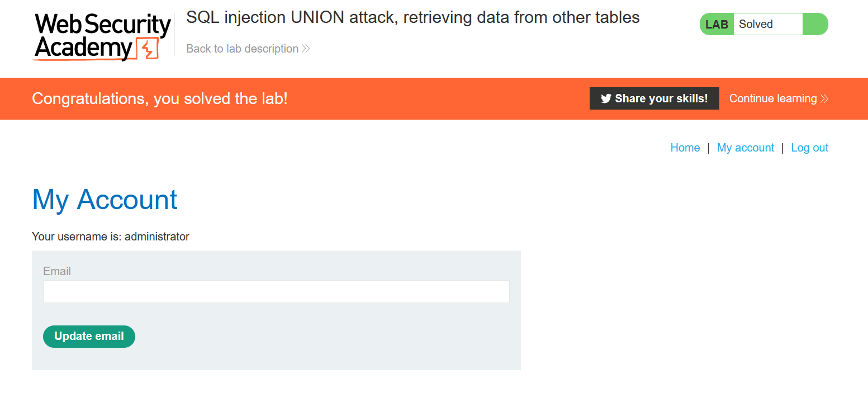This screenshot has width=868, height=397.
Task: Click the SQL injection UNION attack title
Action: click(412, 17)
